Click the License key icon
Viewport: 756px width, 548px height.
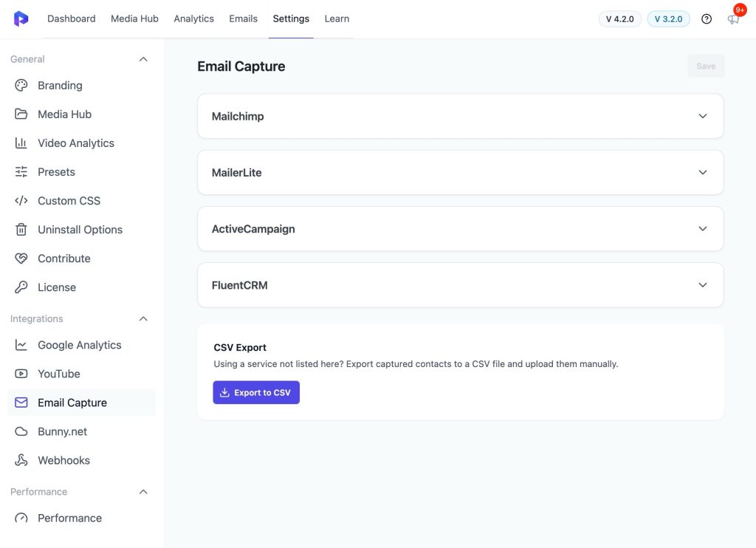click(21, 287)
